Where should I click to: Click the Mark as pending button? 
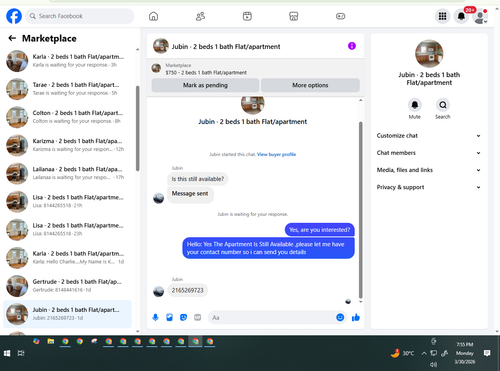205,85
